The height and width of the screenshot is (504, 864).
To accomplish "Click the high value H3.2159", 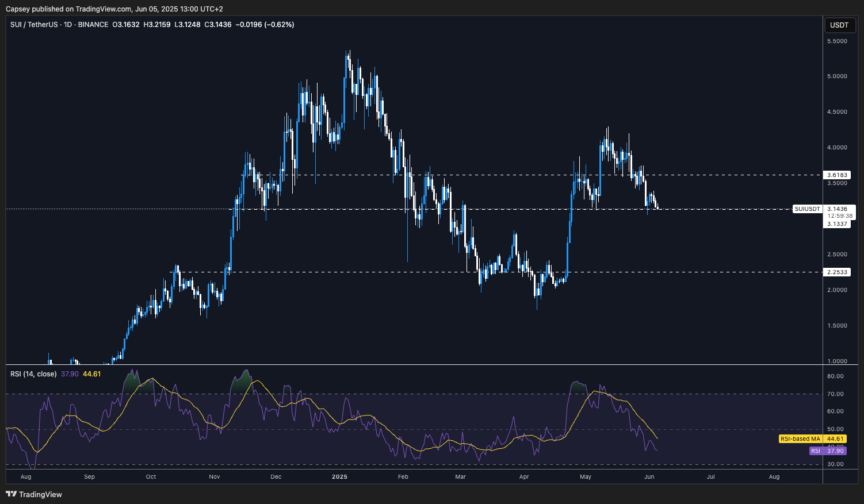I will tap(157, 25).
